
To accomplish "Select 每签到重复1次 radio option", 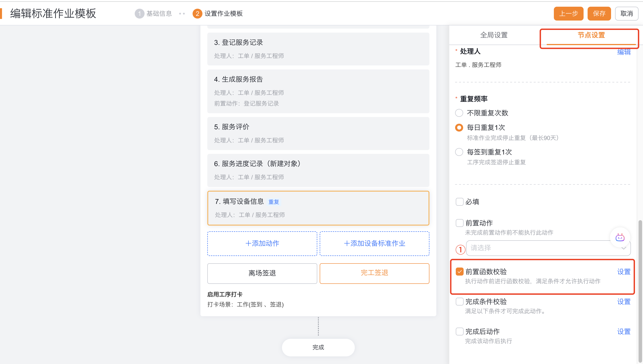I will pos(459,152).
